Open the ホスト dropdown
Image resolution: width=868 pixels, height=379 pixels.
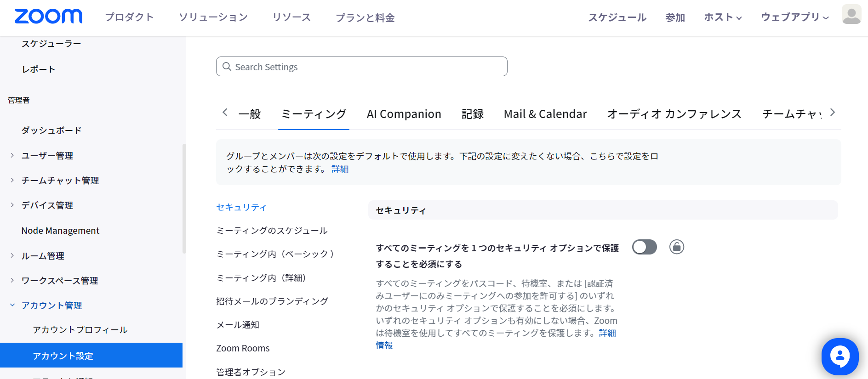(x=723, y=17)
